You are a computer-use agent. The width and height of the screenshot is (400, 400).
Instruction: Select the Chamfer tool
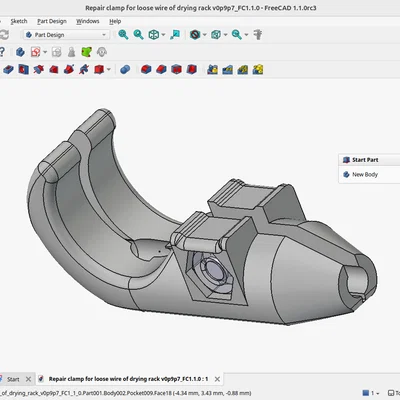pos(161,69)
